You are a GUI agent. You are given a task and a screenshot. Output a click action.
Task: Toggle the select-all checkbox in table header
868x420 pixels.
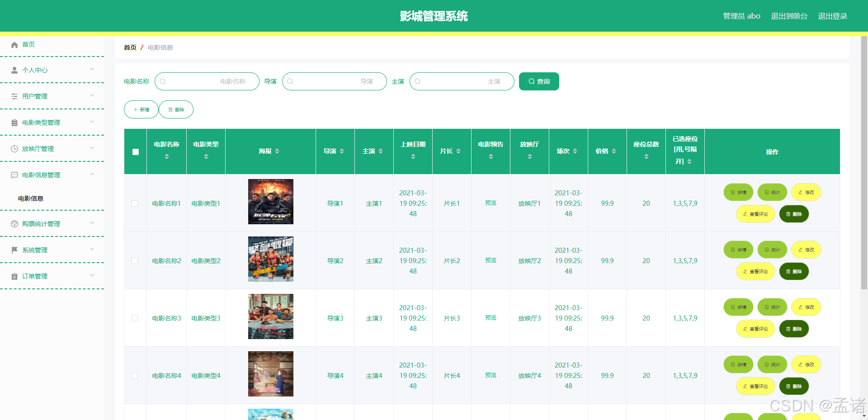click(136, 152)
